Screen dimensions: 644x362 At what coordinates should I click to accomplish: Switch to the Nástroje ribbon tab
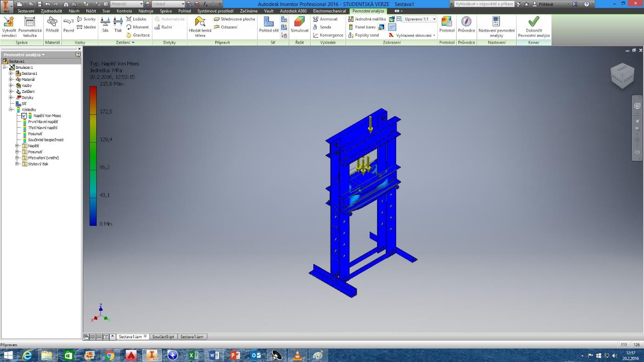[146, 11]
